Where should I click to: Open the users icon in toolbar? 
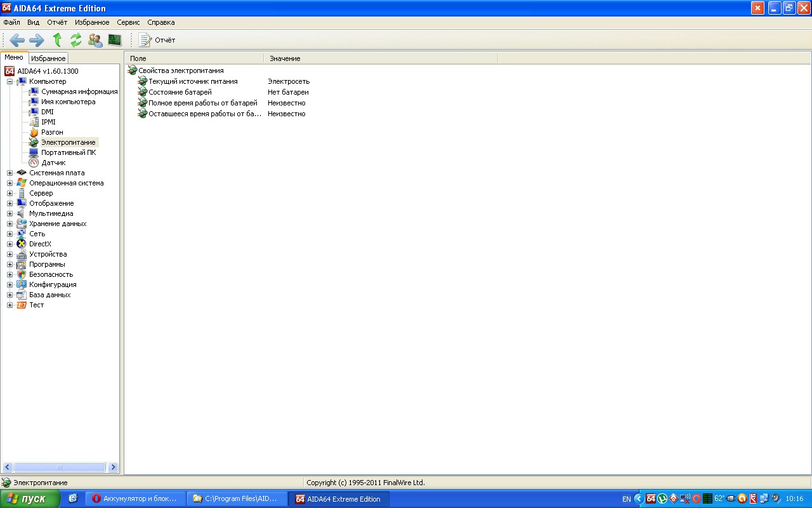95,40
